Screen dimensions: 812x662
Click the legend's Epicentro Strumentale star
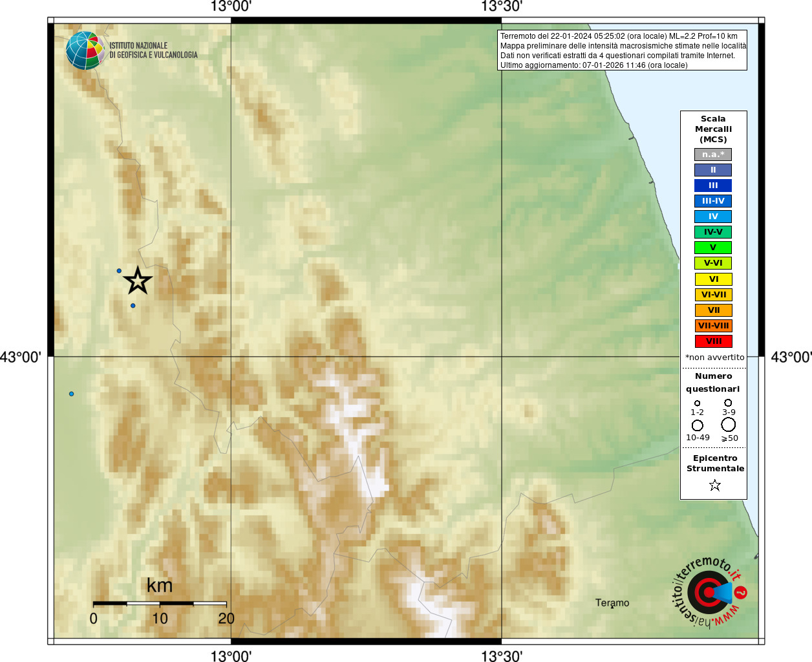tap(714, 485)
